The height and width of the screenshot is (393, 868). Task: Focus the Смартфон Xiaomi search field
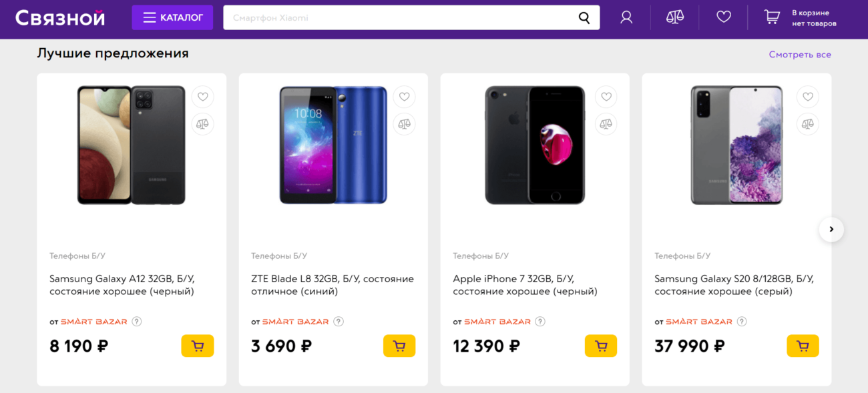point(401,18)
